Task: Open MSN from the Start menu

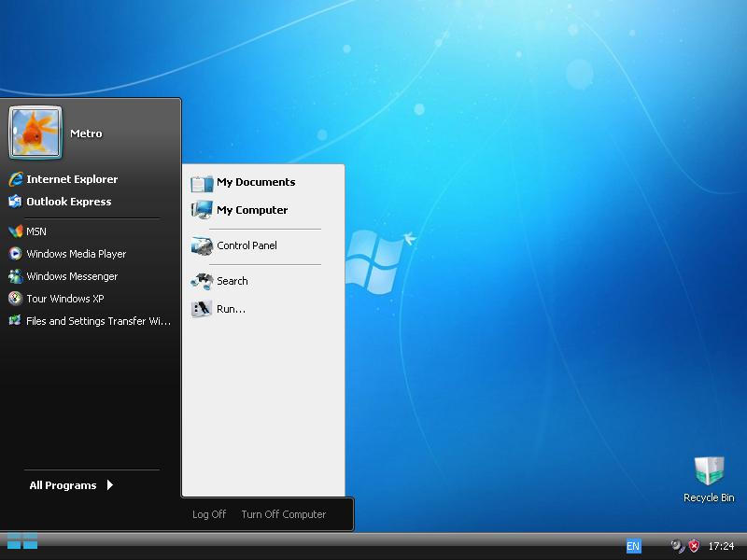Action: (x=37, y=231)
